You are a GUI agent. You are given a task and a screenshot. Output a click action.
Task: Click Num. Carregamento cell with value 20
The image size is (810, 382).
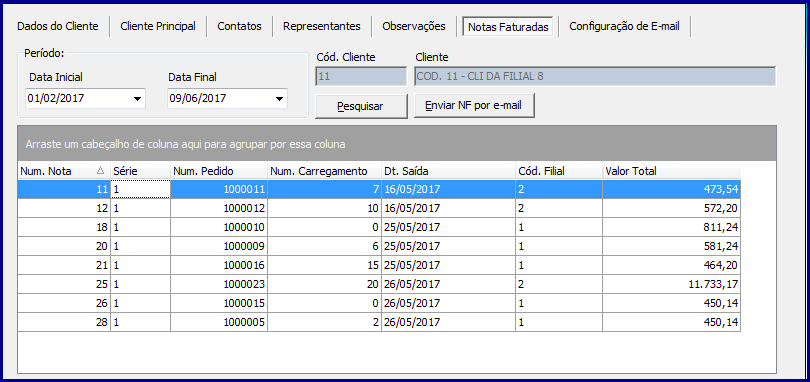324,284
